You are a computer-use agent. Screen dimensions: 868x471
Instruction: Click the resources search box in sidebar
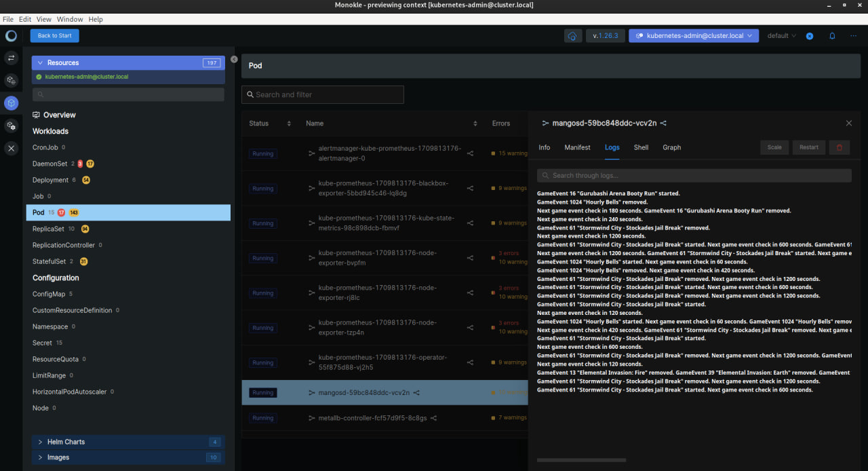tap(128, 94)
